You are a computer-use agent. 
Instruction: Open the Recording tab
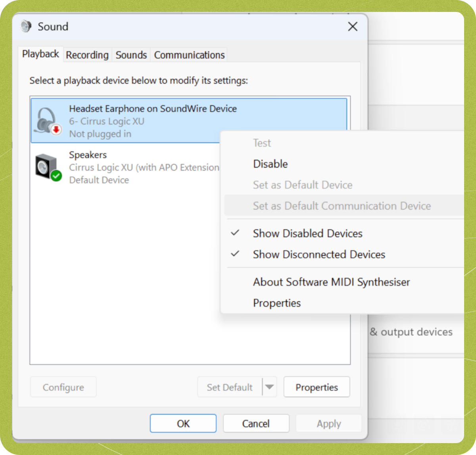pyautogui.click(x=87, y=55)
